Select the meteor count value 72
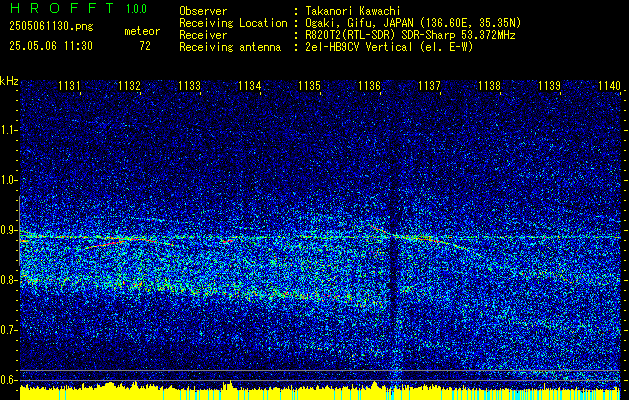629x400 pixels. (x=145, y=46)
